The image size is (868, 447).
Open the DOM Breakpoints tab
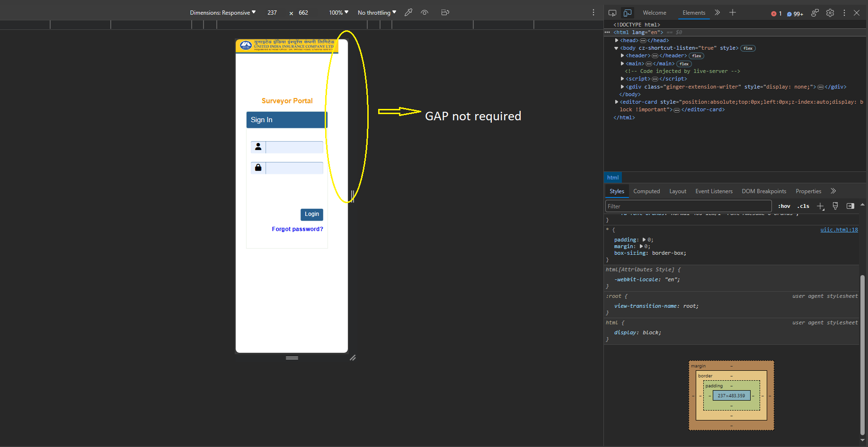coord(764,191)
